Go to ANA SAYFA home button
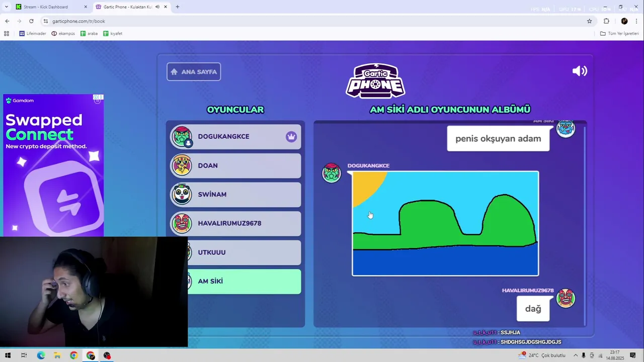644x362 pixels. [x=194, y=71]
